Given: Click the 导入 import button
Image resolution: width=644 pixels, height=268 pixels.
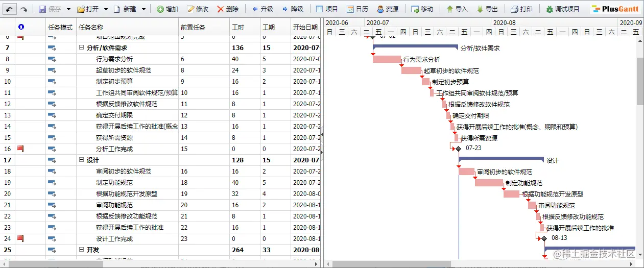Looking at the screenshot, I should tap(457, 9).
